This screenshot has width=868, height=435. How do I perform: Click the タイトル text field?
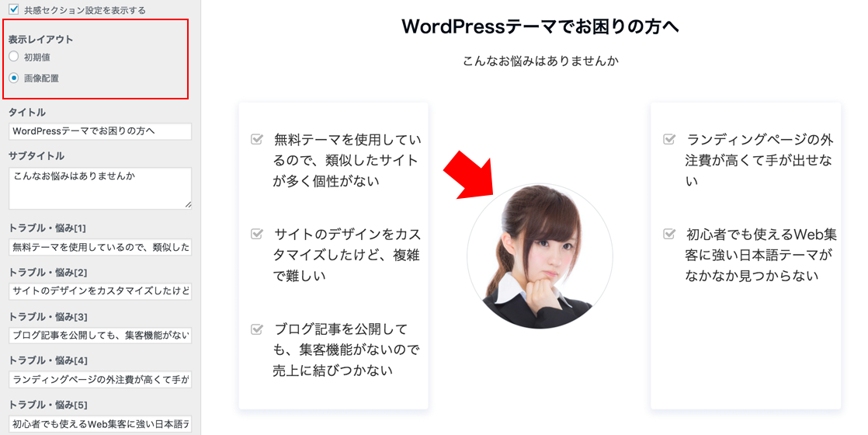click(100, 131)
